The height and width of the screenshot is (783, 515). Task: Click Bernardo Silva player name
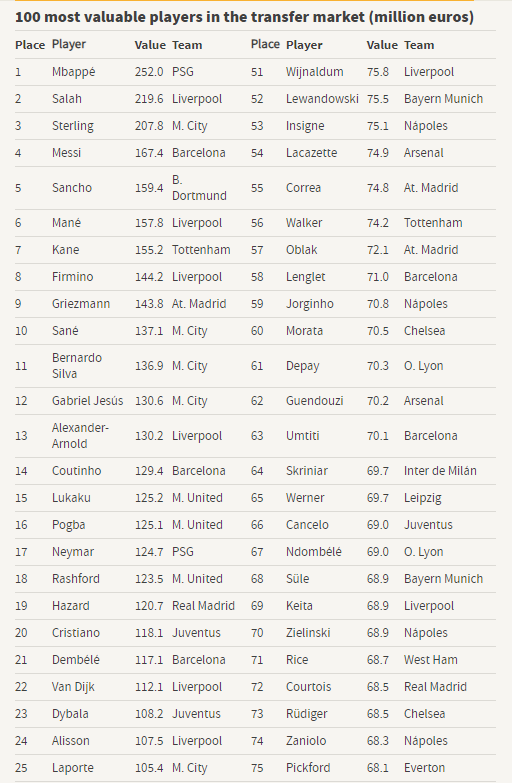(76, 366)
